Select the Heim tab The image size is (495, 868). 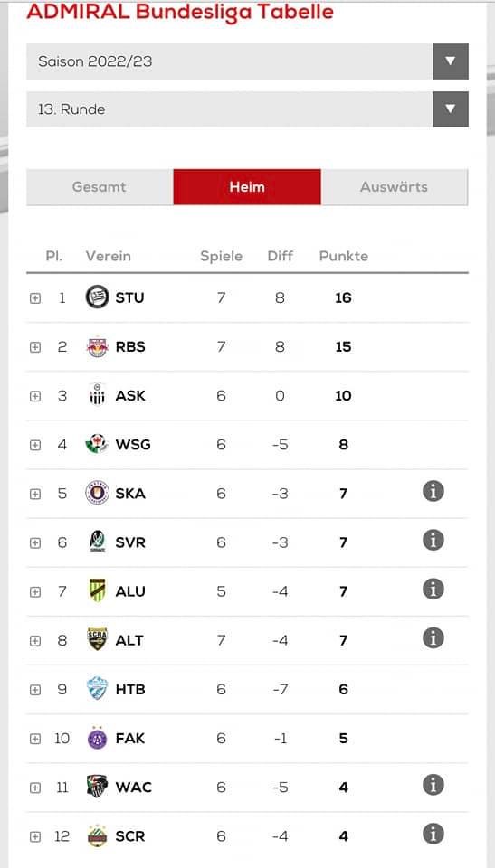[247, 187]
